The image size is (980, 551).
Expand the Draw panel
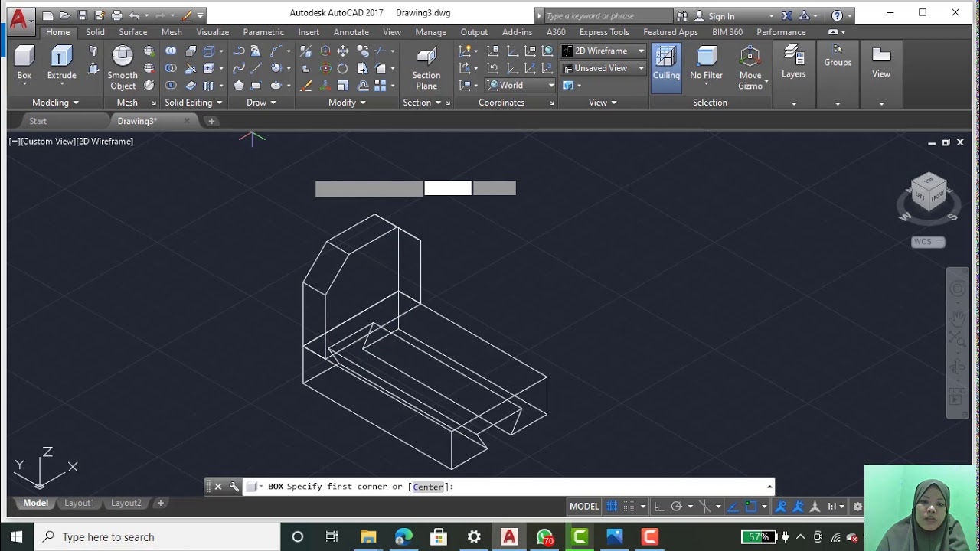click(261, 103)
